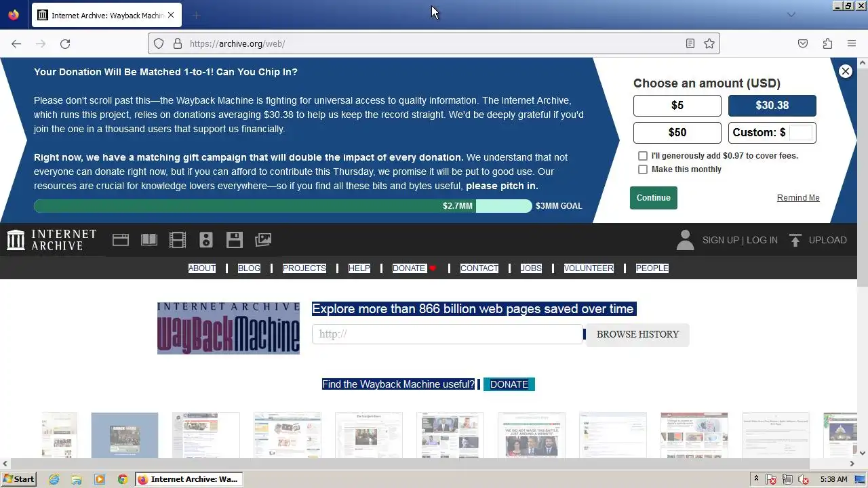Open the Texts book icon

pos(149,240)
